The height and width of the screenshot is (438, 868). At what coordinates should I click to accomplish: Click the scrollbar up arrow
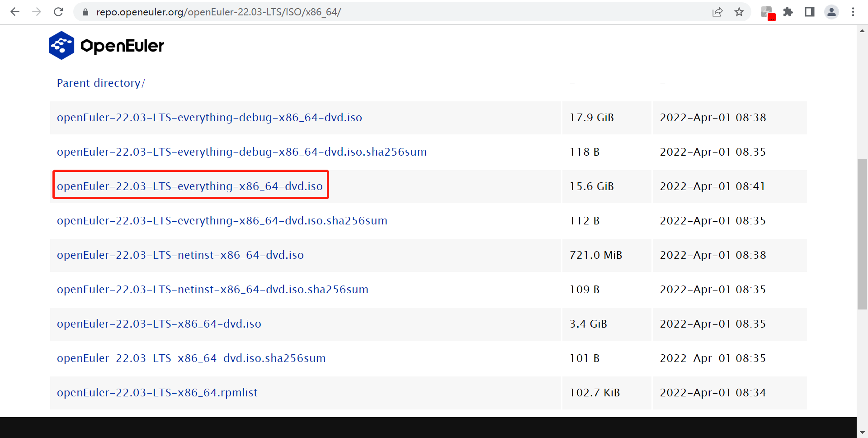coord(862,31)
